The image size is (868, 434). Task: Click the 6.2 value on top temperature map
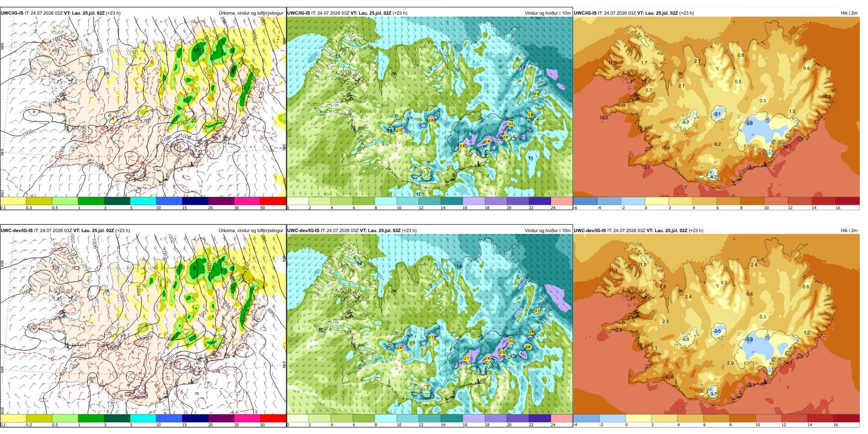718,144
